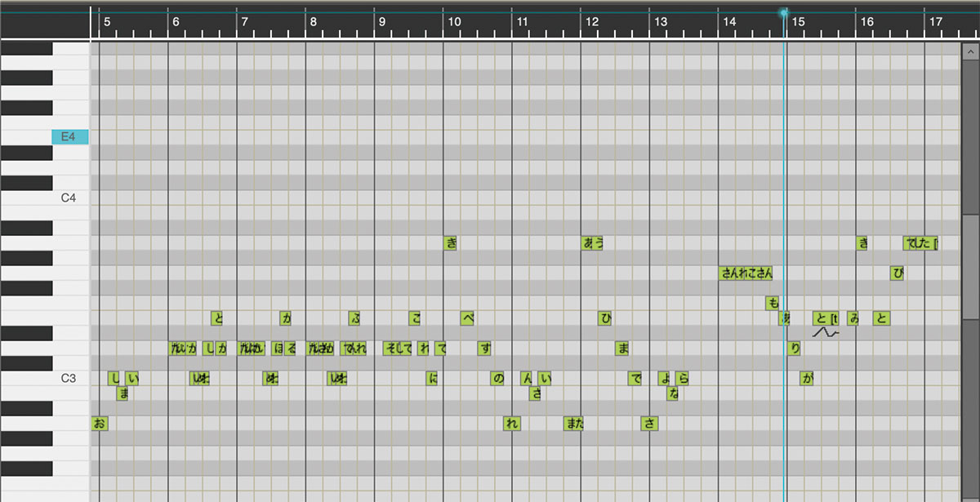
Task: Select the note お at the far left
Action: pos(100,424)
